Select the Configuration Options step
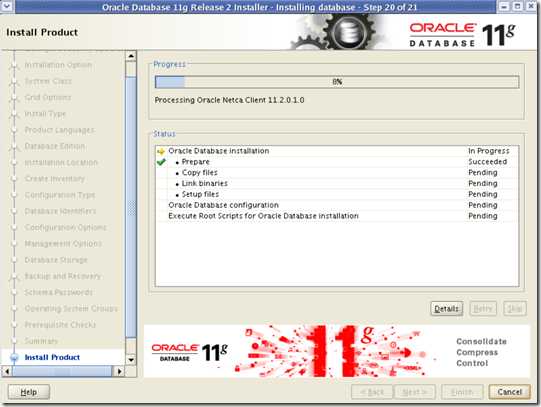 pyautogui.click(x=66, y=228)
